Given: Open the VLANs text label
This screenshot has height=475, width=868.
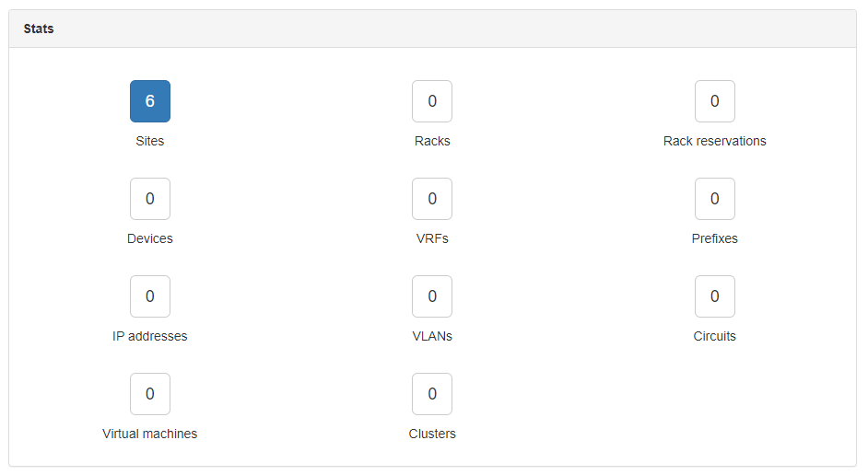Looking at the screenshot, I should (432, 337).
